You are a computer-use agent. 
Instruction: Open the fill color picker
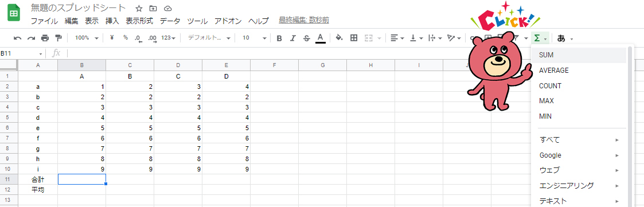[x=339, y=38]
